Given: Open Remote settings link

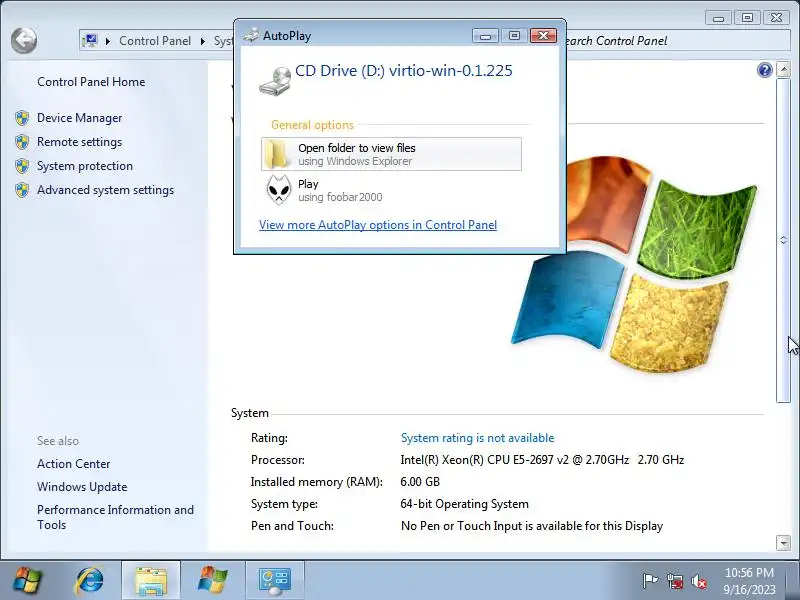Looking at the screenshot, I should [80, 142].
